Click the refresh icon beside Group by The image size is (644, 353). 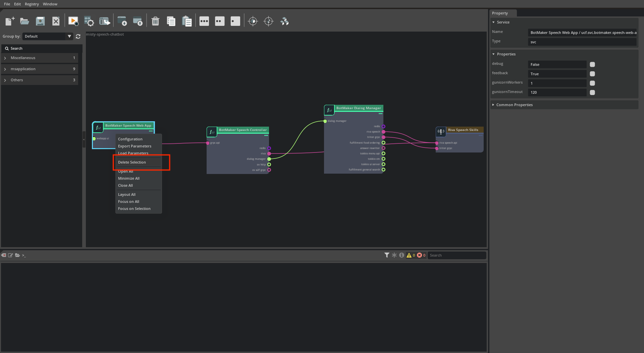[x=78, y=36]
